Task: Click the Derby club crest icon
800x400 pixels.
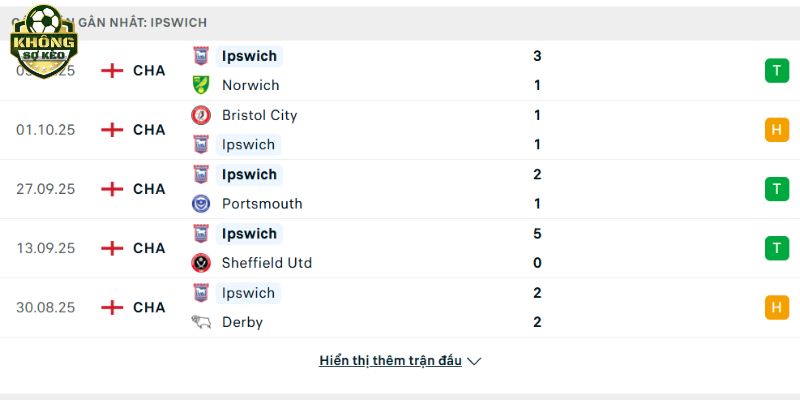Action: (x=201, y=322)
